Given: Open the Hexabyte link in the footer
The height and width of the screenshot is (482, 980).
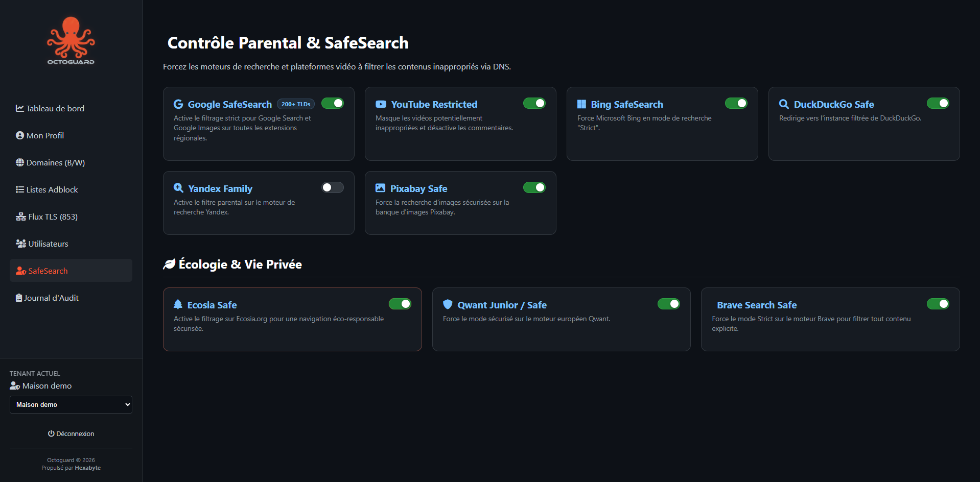Looking at the screenshot, I should [87, 467].
